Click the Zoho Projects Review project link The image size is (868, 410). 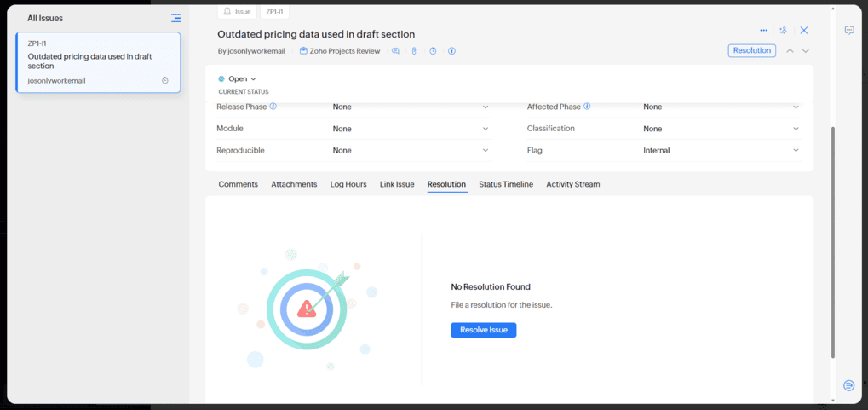344,51
